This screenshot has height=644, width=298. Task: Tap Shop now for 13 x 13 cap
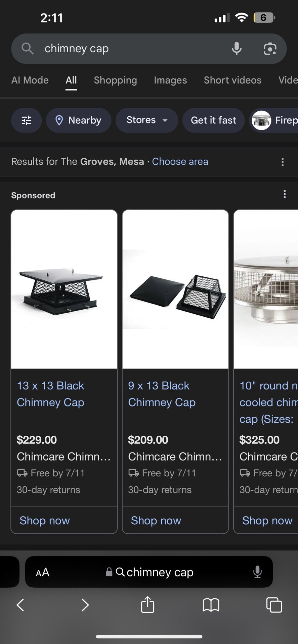coord(45,520)
